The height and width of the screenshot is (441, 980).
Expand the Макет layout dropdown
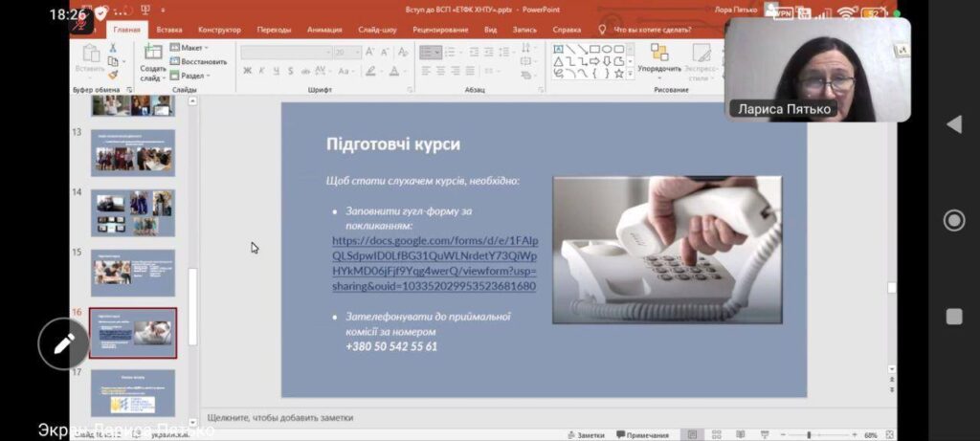[x=189, y=47]
